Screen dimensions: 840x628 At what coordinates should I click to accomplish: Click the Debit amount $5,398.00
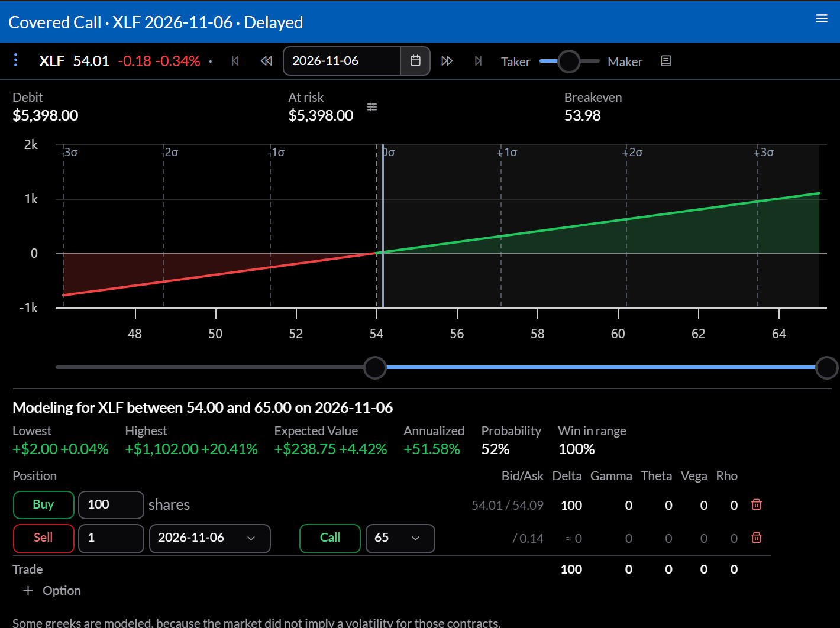pos(46,115)
